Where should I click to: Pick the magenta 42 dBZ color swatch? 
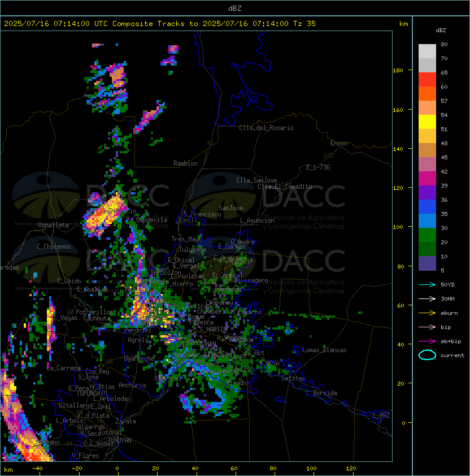point(427,178)
